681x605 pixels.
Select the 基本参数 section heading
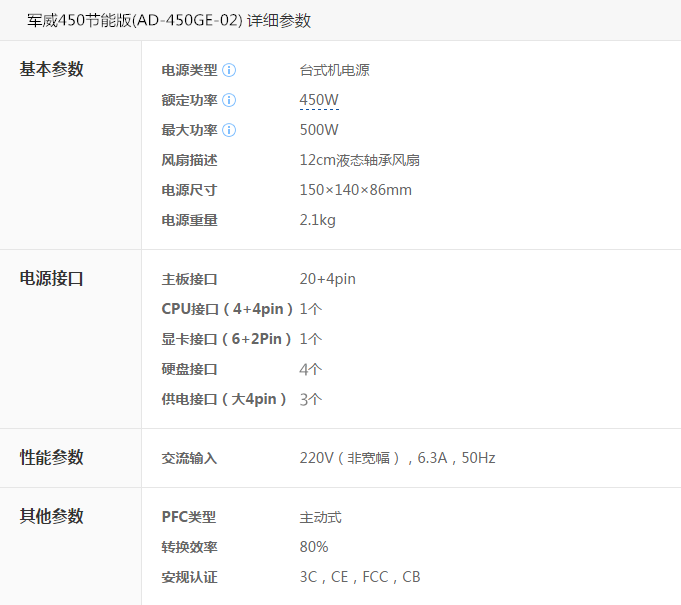[x=51, y=69]
